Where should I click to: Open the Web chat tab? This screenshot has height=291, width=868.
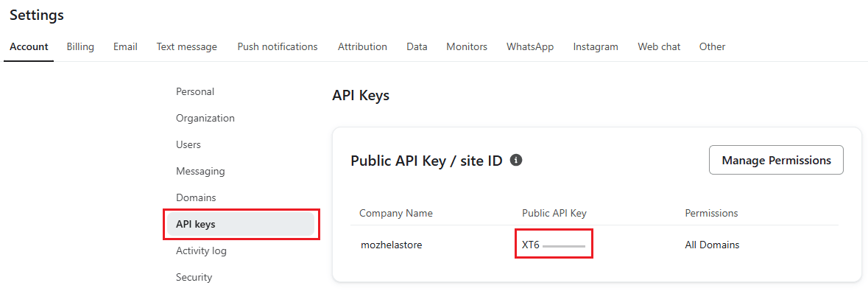659,47
